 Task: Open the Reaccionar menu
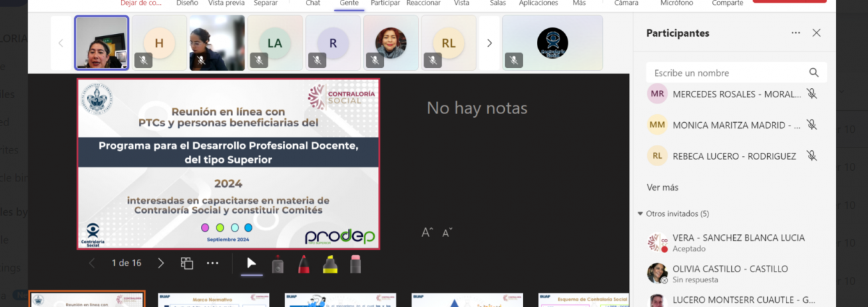423,3
